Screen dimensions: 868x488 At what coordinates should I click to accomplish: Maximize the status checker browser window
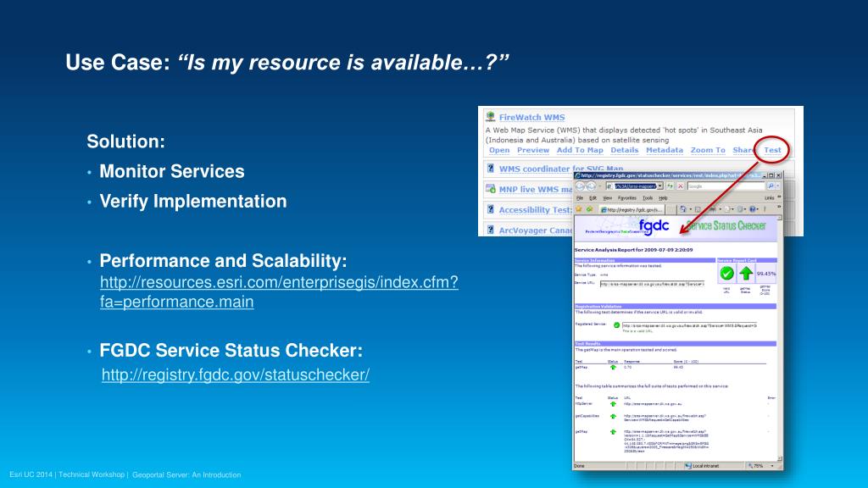tap(771, 175)
